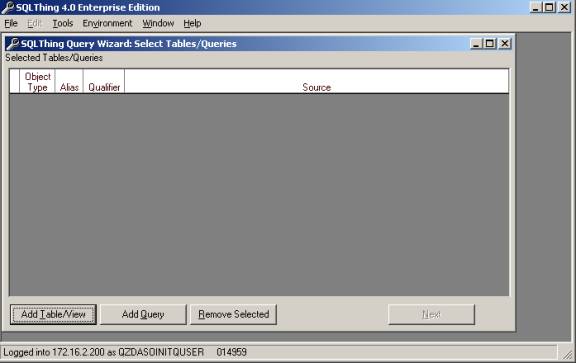
Task: Open the Window menu
Action: pyautogui.click(x=158, y=24)
